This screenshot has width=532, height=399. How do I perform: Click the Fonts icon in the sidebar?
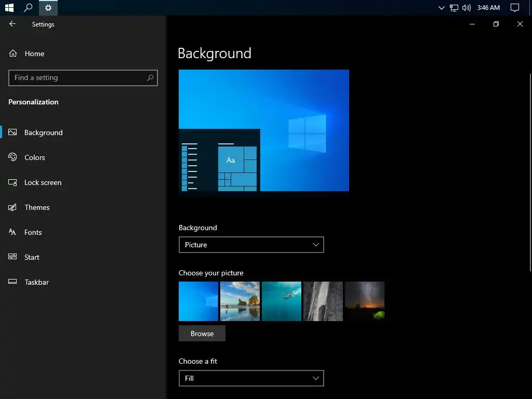pyautogui.click(x=12, y=232)
